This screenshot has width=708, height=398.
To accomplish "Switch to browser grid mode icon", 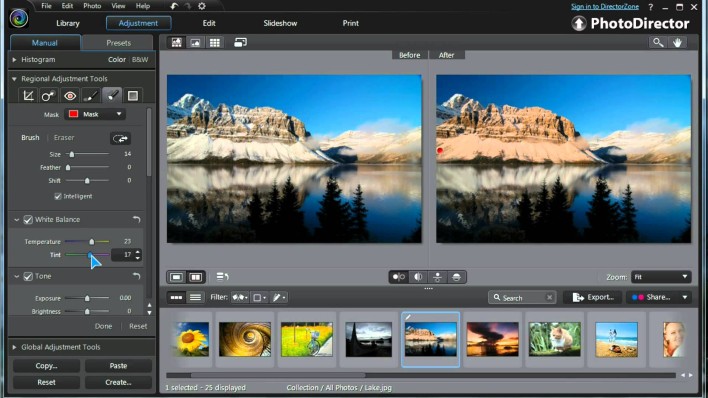I will (214, 42).
